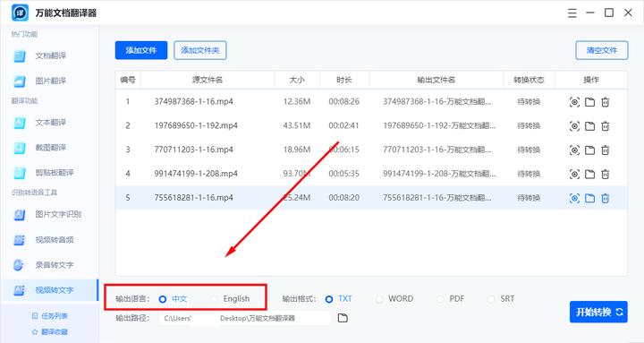The height and width of the screenshot is (343, 644).
Task: Click 视频转音频 sidebar icon
Action: pos(20,240)
